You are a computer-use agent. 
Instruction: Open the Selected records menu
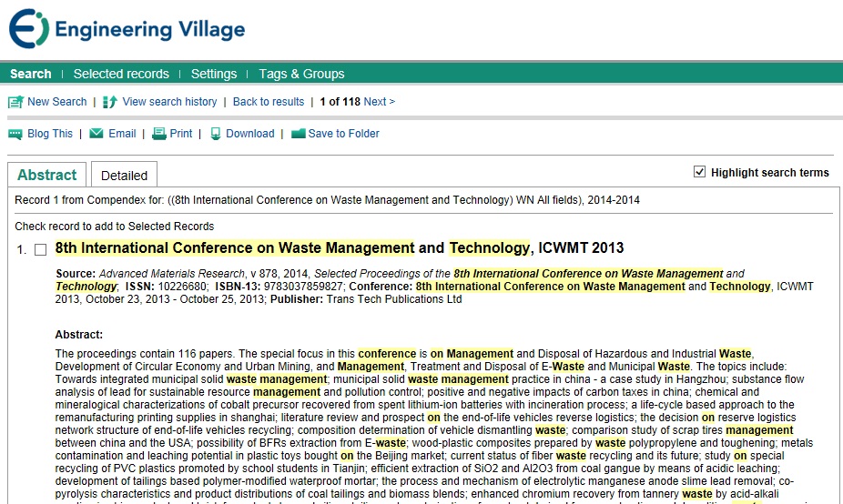tap(121, 74)
